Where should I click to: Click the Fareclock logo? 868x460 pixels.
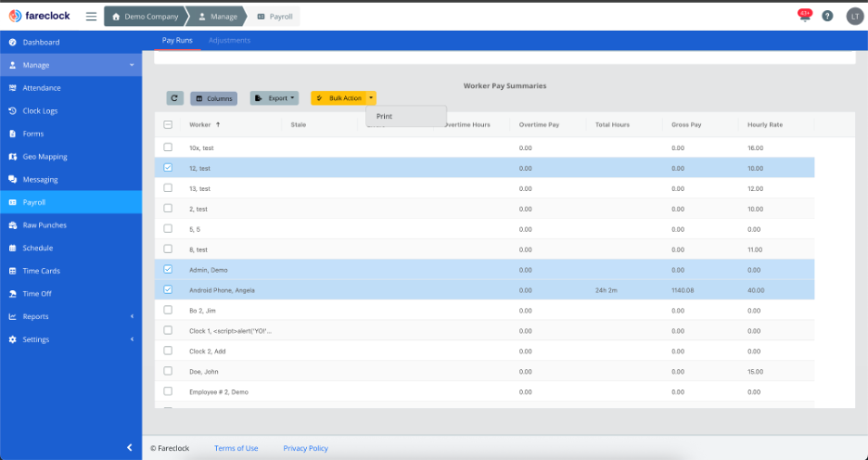click(x=39, y=16)
